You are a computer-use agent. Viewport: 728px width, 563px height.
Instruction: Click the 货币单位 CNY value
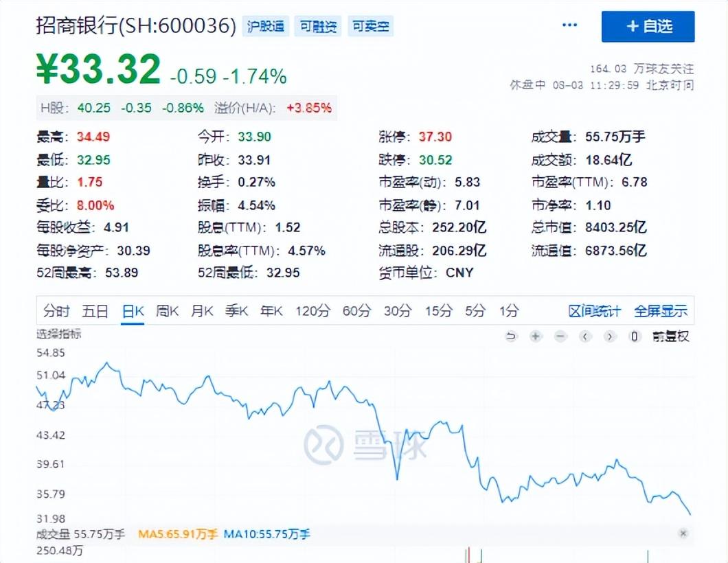(459, 273)
